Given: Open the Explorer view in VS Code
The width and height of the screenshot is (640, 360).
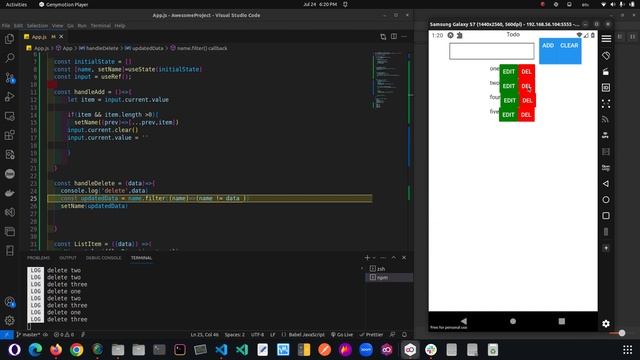Looking at the screenshot, I should pos(9,39).
